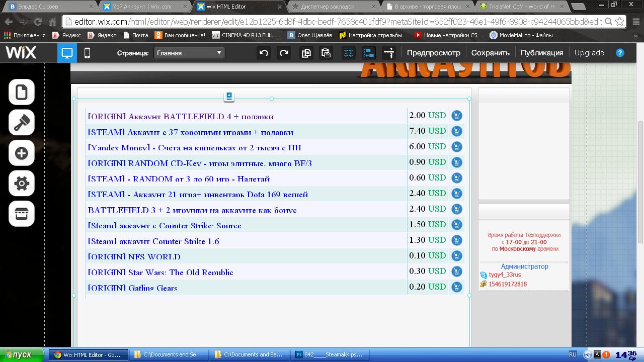
Task: Switch to the Мой Аккаунт | Wix.com tab
Action: (144, 7)
